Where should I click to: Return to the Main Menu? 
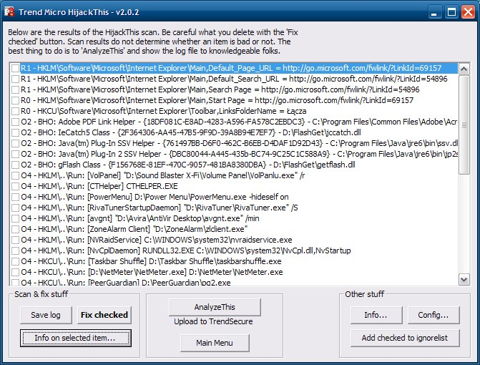pos(215,343)
